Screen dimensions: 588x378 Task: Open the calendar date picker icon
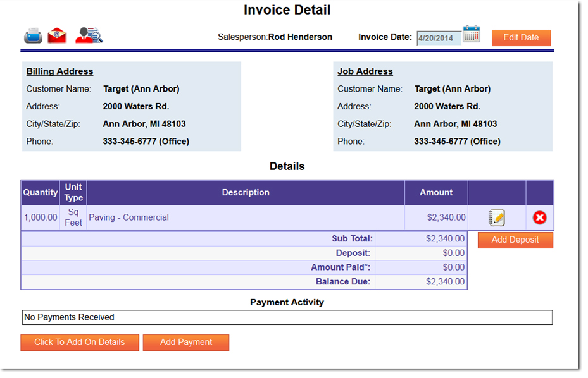point(472,34)
